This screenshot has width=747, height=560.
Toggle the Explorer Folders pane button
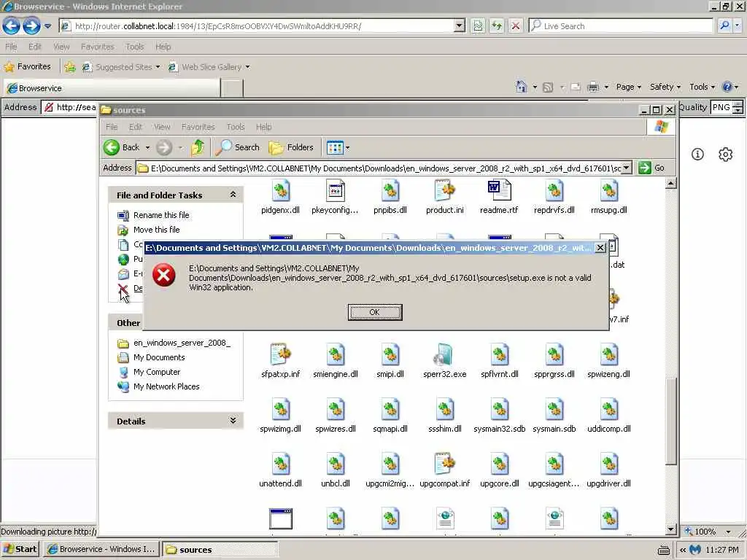[x=291, y=147]
